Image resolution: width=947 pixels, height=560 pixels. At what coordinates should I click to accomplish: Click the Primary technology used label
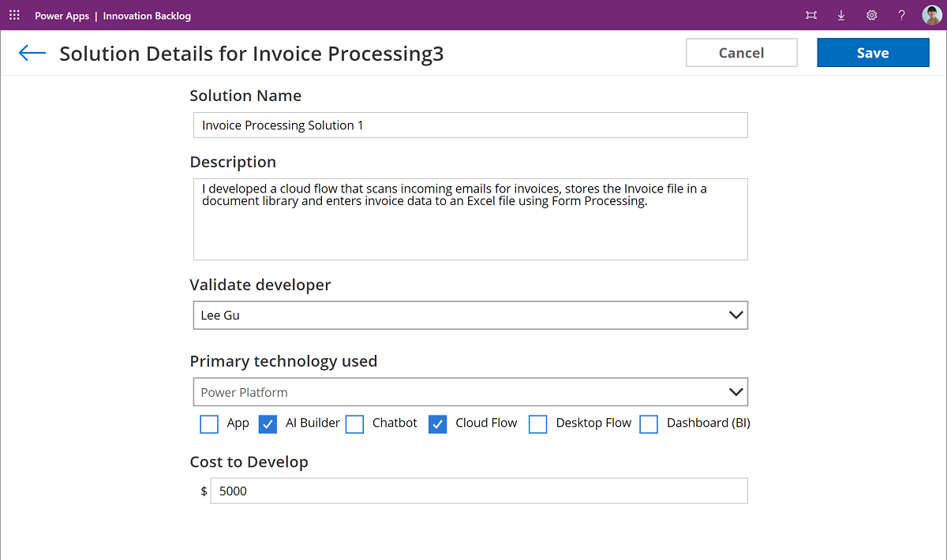tap(283, 361)
